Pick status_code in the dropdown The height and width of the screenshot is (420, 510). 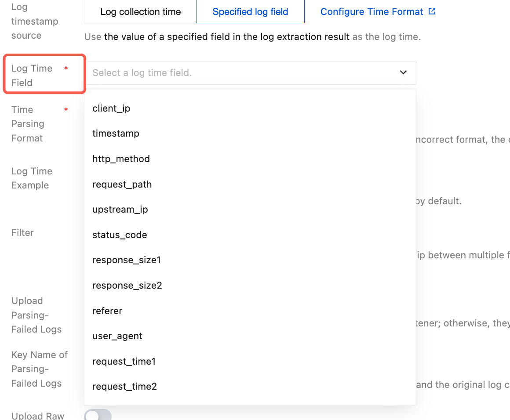point(250,235)
